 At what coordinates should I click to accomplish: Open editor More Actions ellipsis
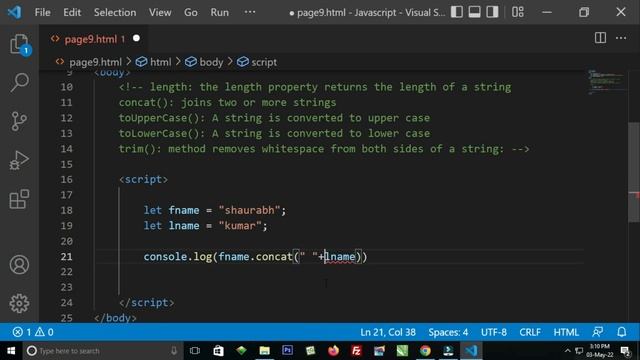(621, 38)
